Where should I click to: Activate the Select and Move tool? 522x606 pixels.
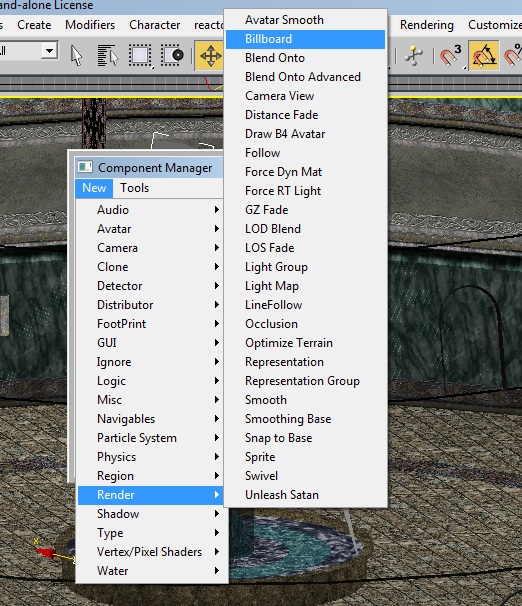tap(210, 56)
